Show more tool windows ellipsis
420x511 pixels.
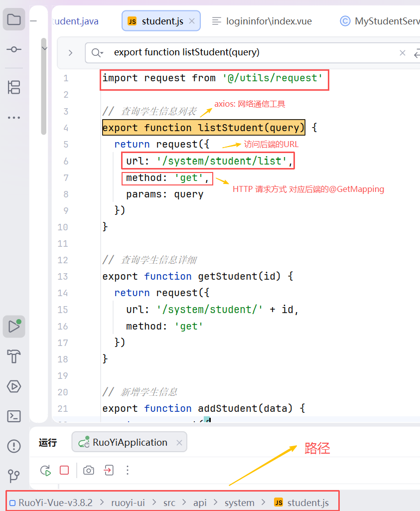pos(14,117)
